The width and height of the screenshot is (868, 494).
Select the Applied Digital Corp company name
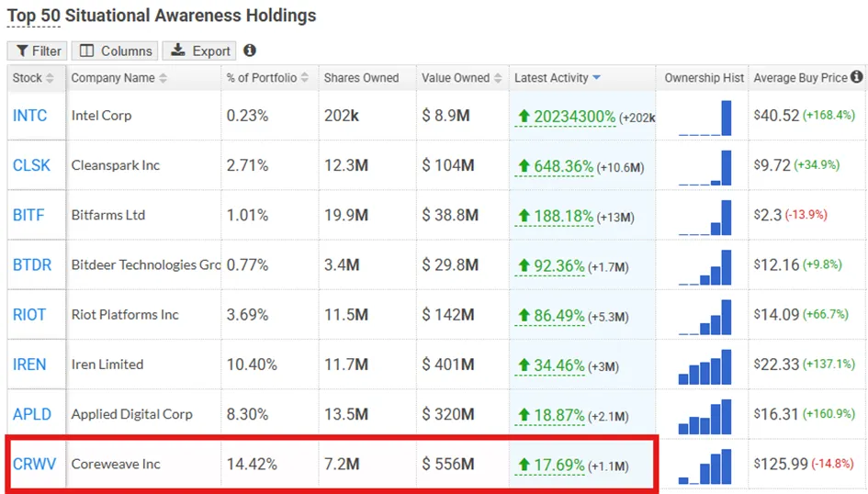coord(131,414)
